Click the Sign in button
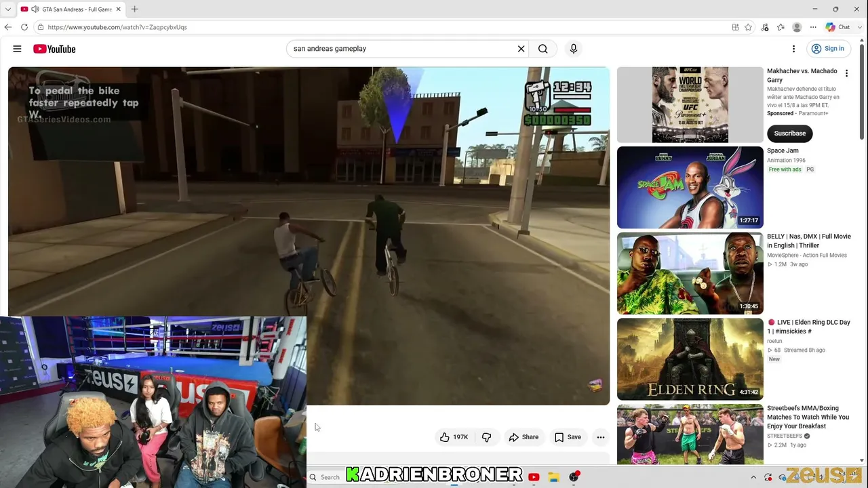This screenshot has width=868, height=488. pos(828,49)
